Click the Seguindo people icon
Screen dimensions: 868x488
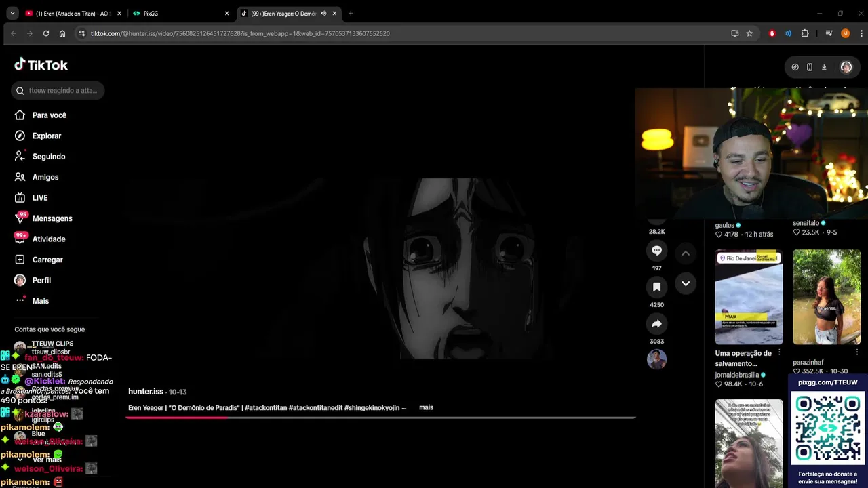pyautogui.click(x=20, y=157)
